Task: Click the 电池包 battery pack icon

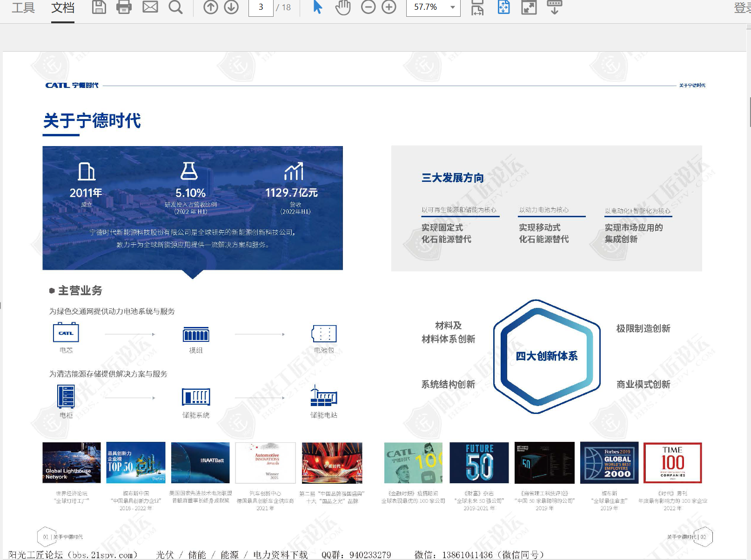Action: [x=324, y=333]
